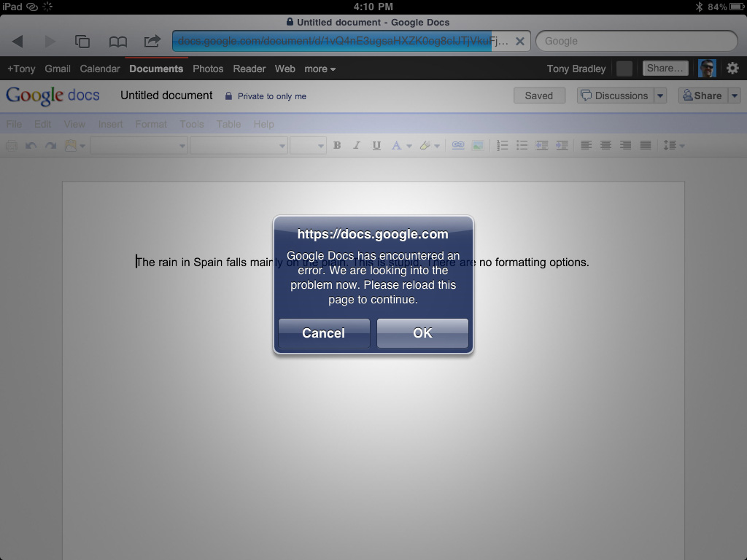Open the font family selector
Screen dimensions: 747x560
[241, 145]
